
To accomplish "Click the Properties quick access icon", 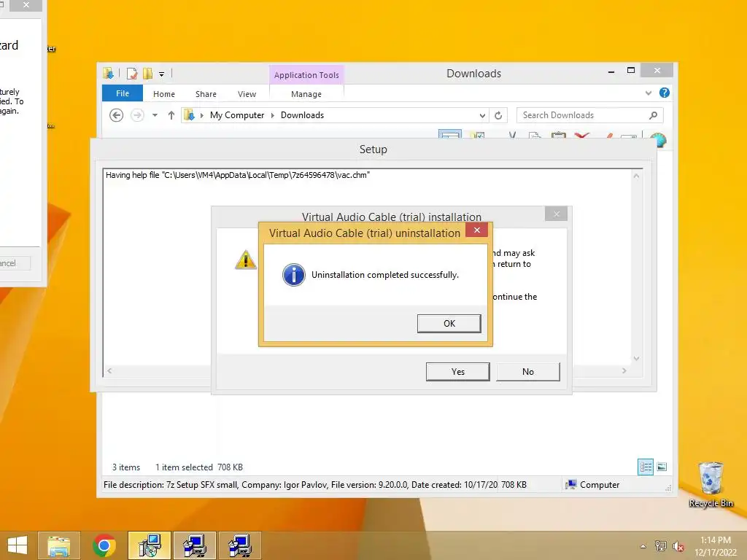I will pyautogui.click(x=131, y=74).
